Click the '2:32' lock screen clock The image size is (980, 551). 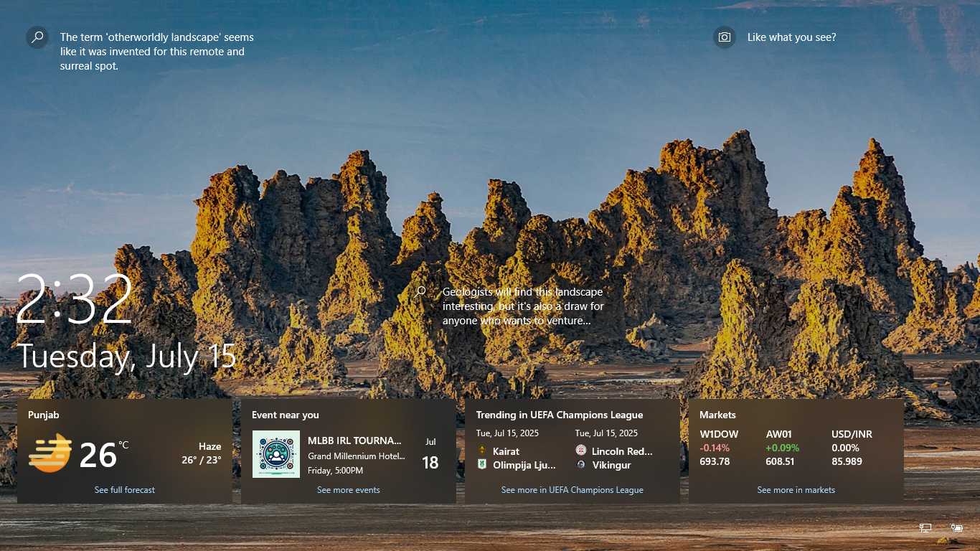pos(75,298)
